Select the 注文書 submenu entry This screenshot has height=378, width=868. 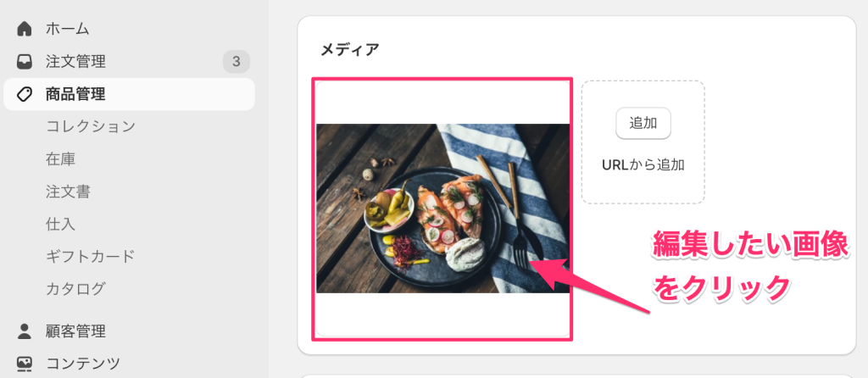[x=68, y=192]
